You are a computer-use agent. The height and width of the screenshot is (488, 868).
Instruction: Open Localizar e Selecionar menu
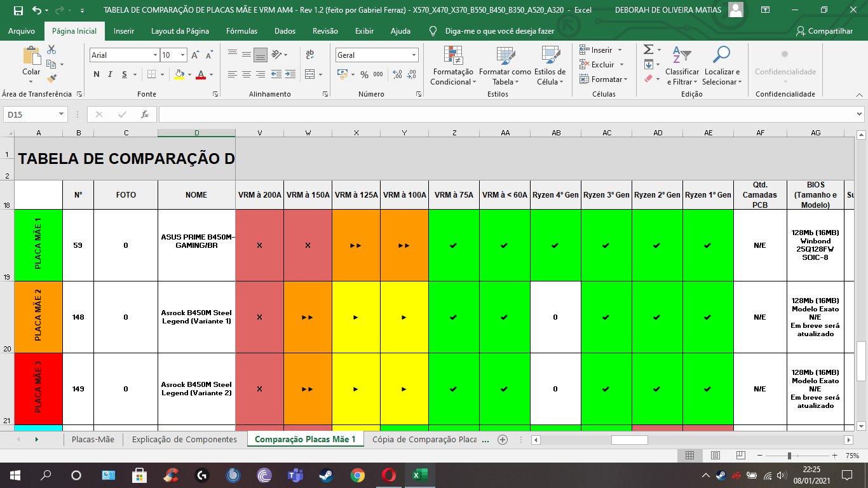722,65
